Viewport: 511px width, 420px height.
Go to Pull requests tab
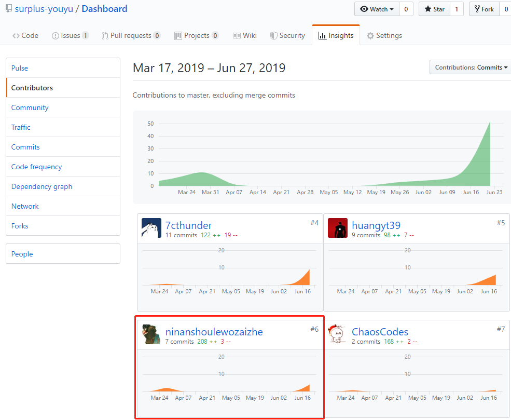tap(131, 36)
